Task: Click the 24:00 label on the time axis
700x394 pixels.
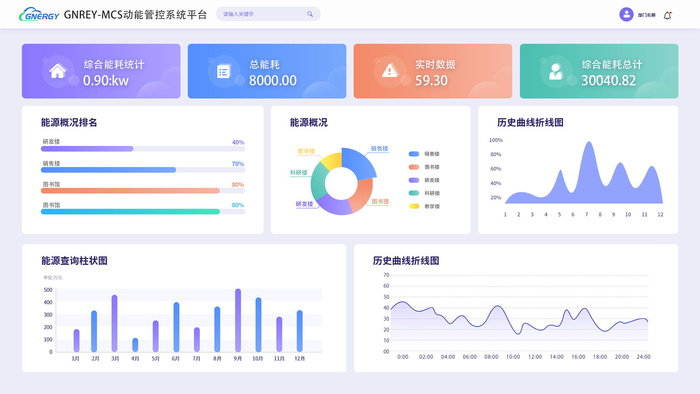Action: click(x=643, y=357)
